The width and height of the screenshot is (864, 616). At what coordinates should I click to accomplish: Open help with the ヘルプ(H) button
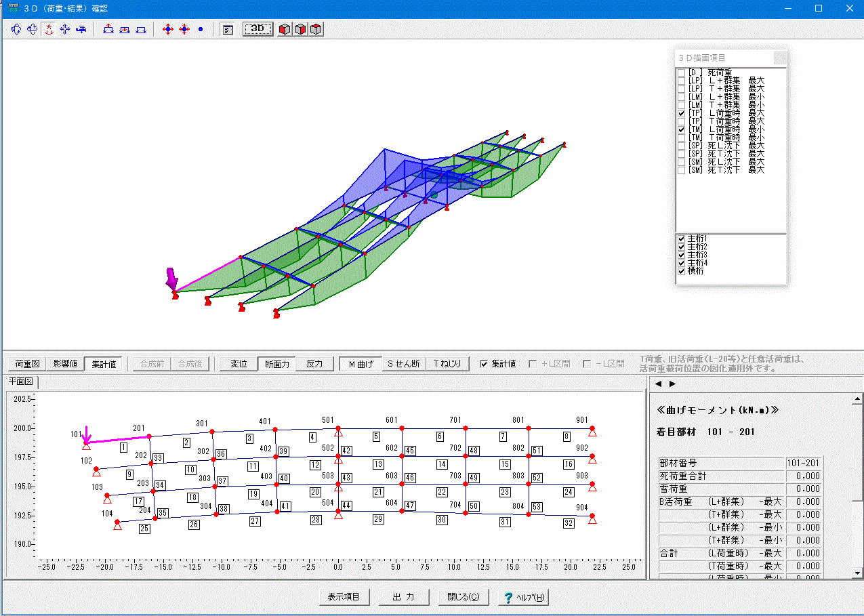click(523, 597)
